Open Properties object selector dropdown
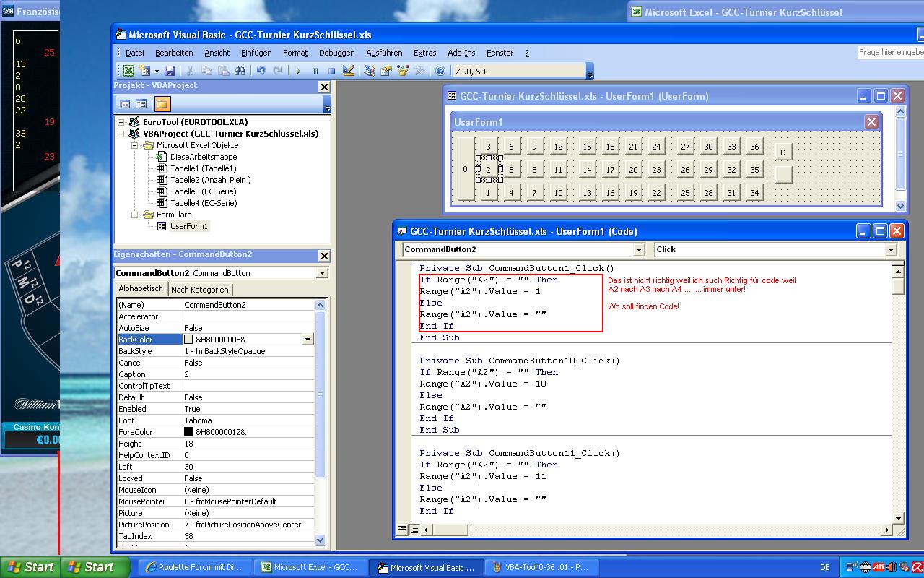 coord(321,273)
